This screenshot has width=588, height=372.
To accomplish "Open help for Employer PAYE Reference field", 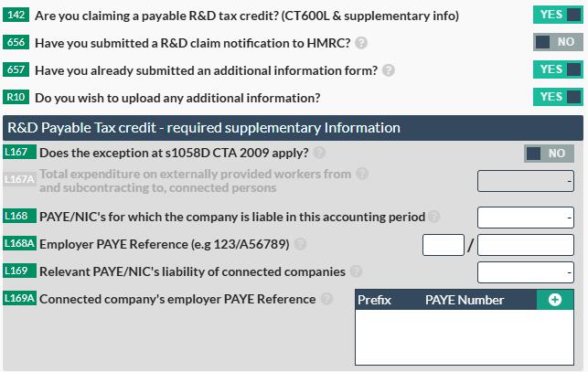I will pos(301,244).
